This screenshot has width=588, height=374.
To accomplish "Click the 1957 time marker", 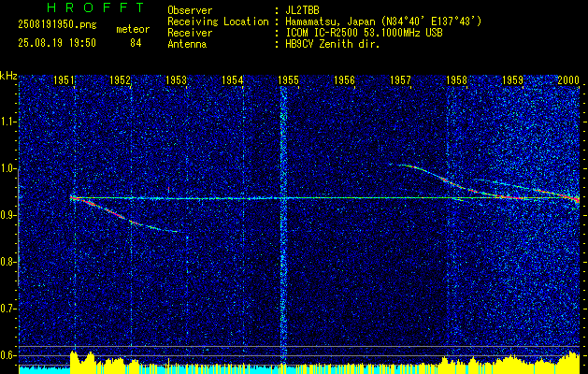I will point(400,79).
